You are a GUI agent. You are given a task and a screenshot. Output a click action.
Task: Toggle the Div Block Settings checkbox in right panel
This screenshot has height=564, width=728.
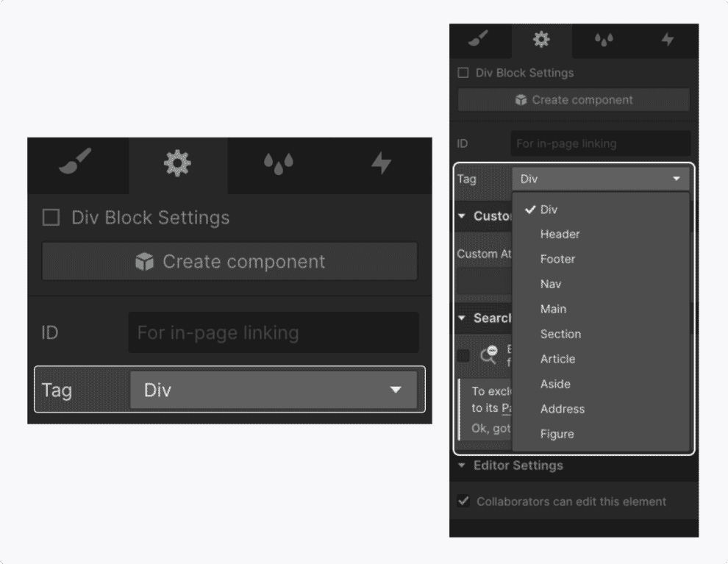pyautogui.click(x=463, y=73)
